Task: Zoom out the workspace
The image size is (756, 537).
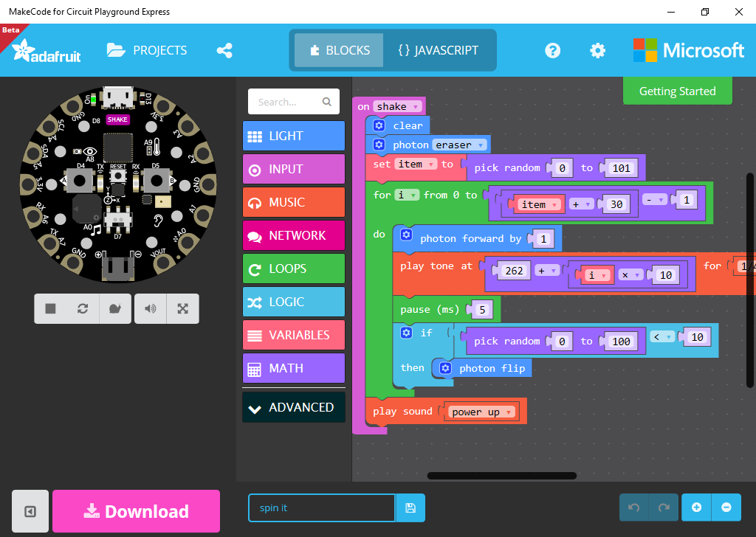Action: click(726, 507)
